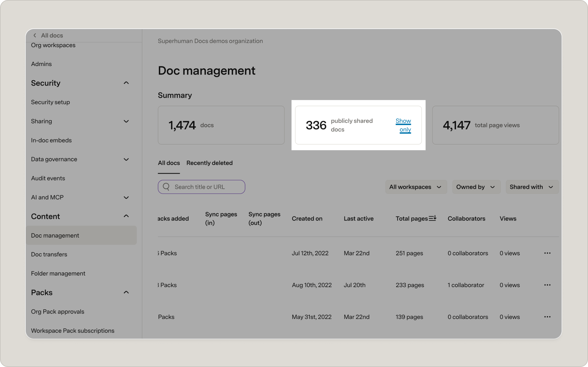This screenshot has height=367, width=588.
Task: Select Doc management in sidebar
Action: 81,235
